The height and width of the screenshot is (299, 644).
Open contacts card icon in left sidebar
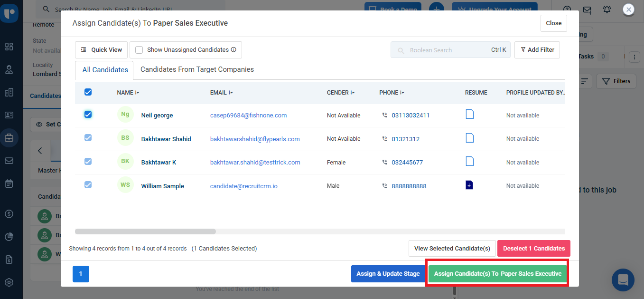(x=9, y=115)
